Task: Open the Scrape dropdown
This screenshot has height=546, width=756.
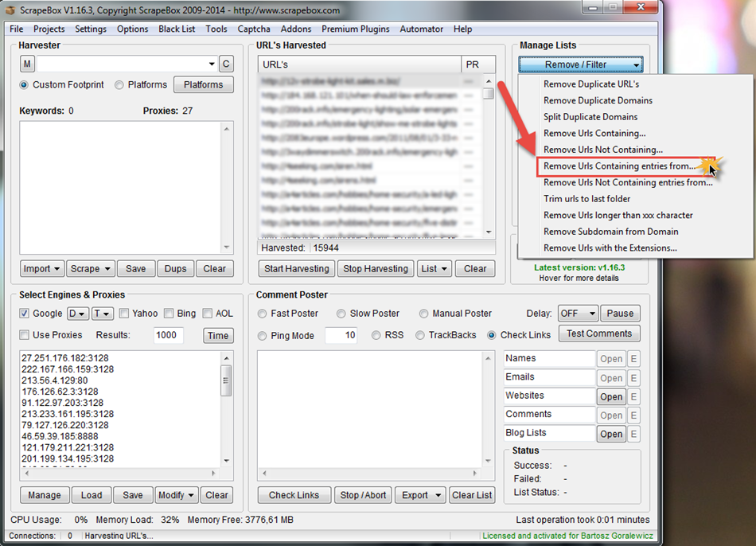Action: pyautogui.click(x=90, y=269)
